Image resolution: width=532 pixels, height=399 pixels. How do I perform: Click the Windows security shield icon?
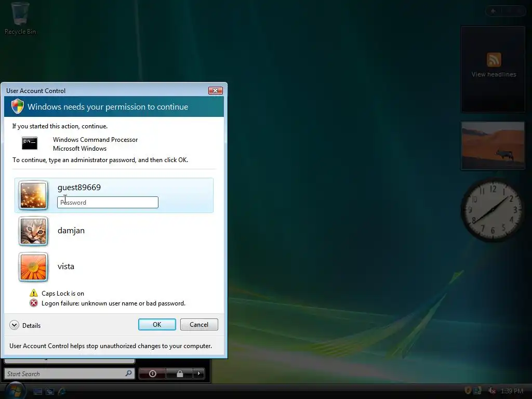pyautogui.click(x=18, y=106)
